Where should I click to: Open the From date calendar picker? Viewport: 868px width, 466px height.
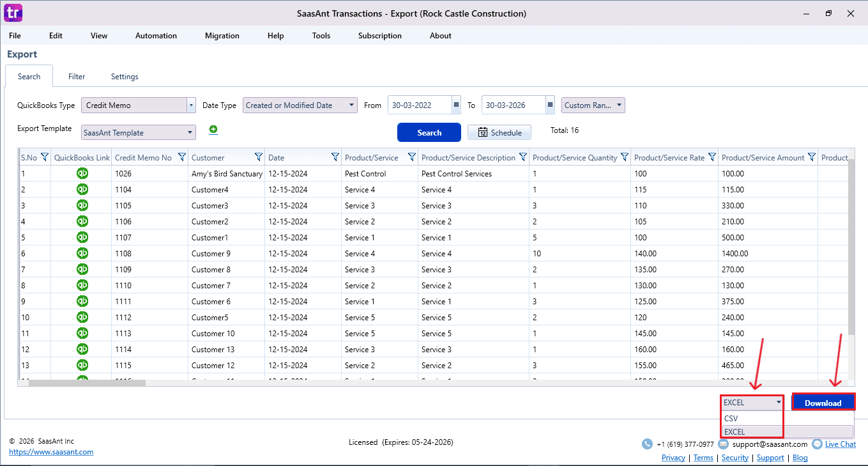pos(456,105)
